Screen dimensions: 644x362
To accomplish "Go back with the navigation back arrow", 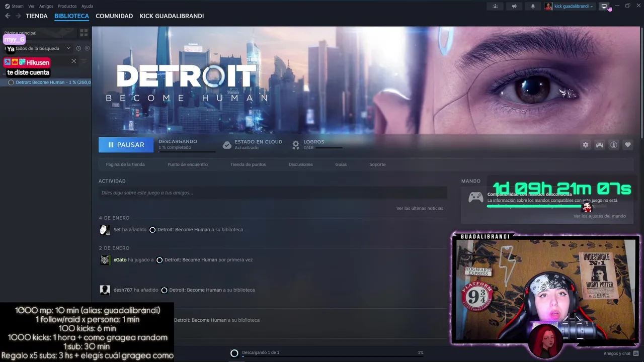I will [8, 16].
